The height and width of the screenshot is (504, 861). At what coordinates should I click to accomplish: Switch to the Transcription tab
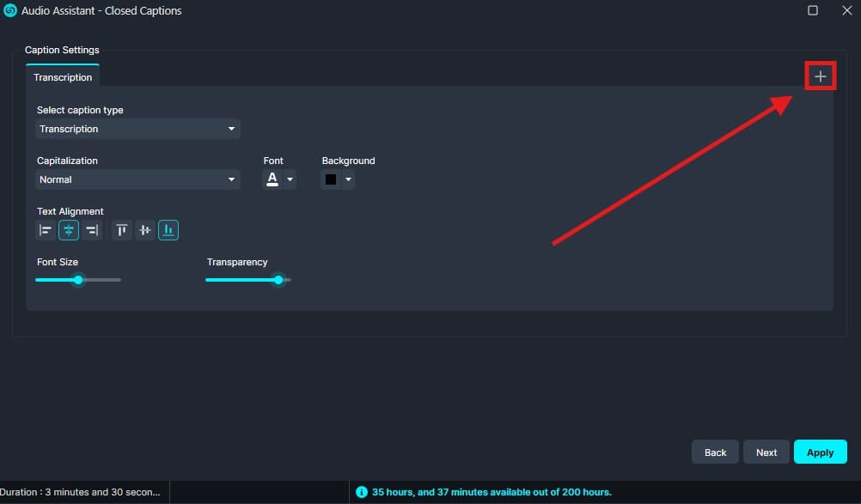(63, 77)
